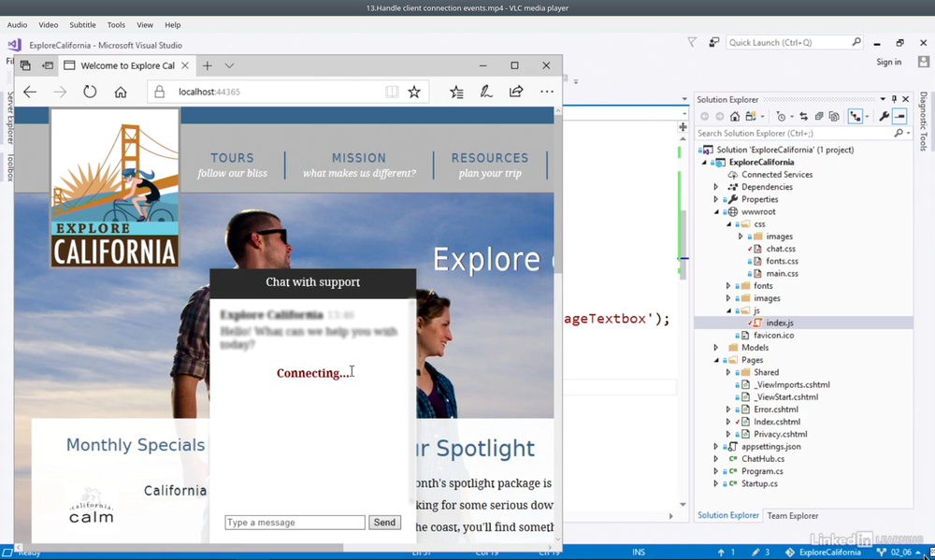Open Solution Explorer window options dropdown

[884, 99]
